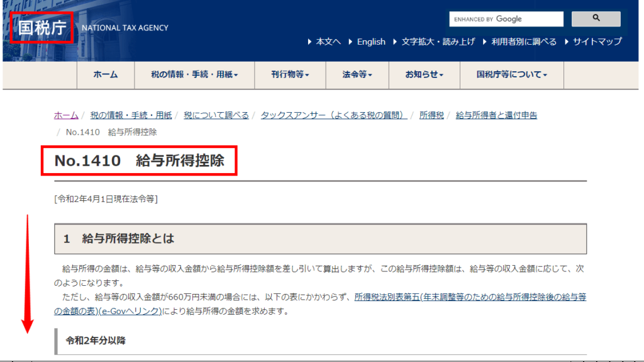The height and width of the screenshot is (362, 644).
Task: Expand the 税の情報・手続・用紙 menu
Action: point(194,75)
